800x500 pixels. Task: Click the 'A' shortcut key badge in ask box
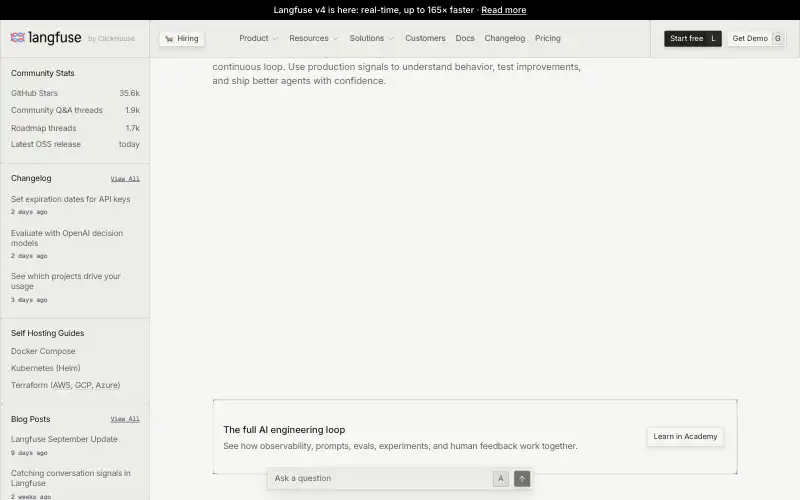(501, 479)
